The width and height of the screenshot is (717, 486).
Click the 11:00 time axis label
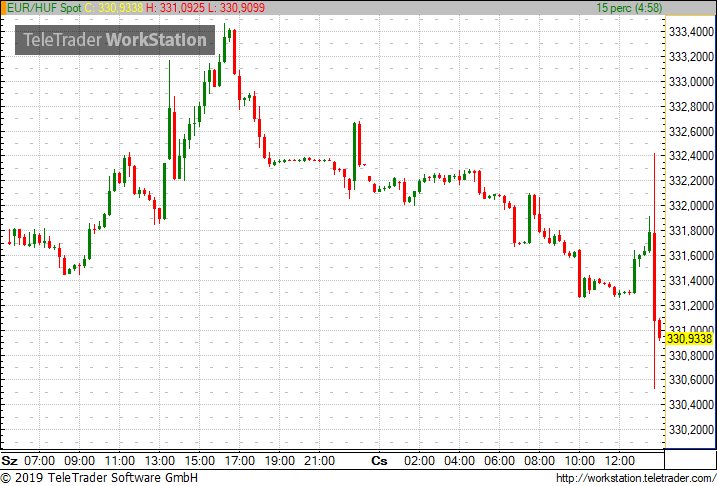click(119, 460)
